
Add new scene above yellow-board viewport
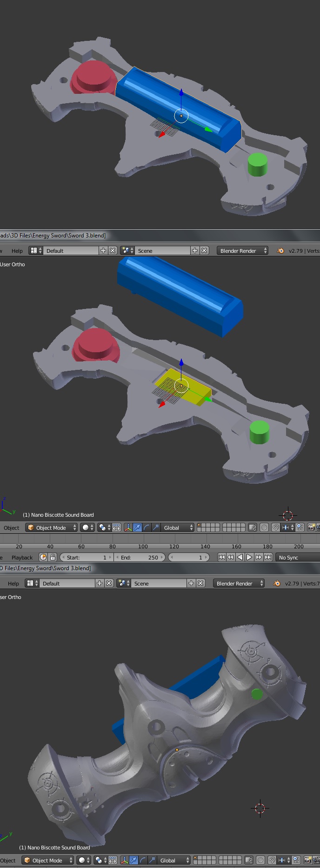click(x=195, y=250)
